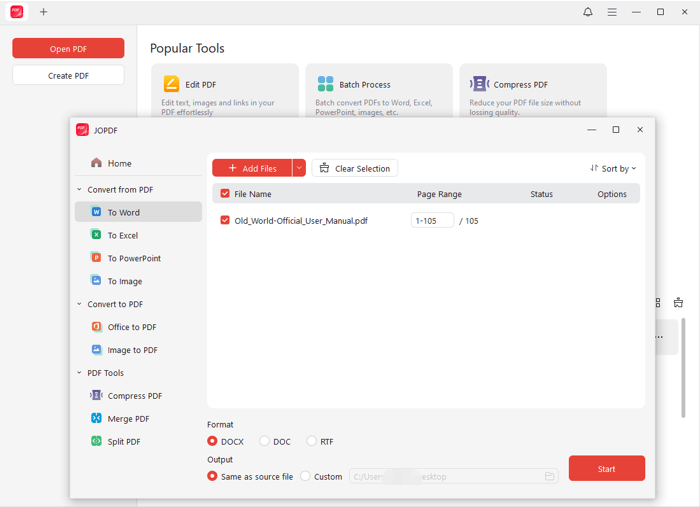Screen dimensions: 700x507
Task: Collapse the Convert to PDF section
Action: click(x=79, y=304)
